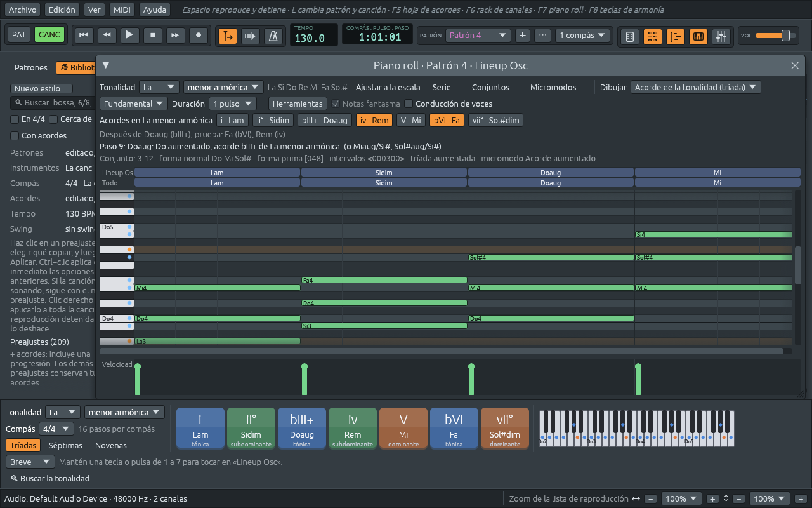
Task: Click the piano roll horizontal scrollbar
Action: [442, 351]
